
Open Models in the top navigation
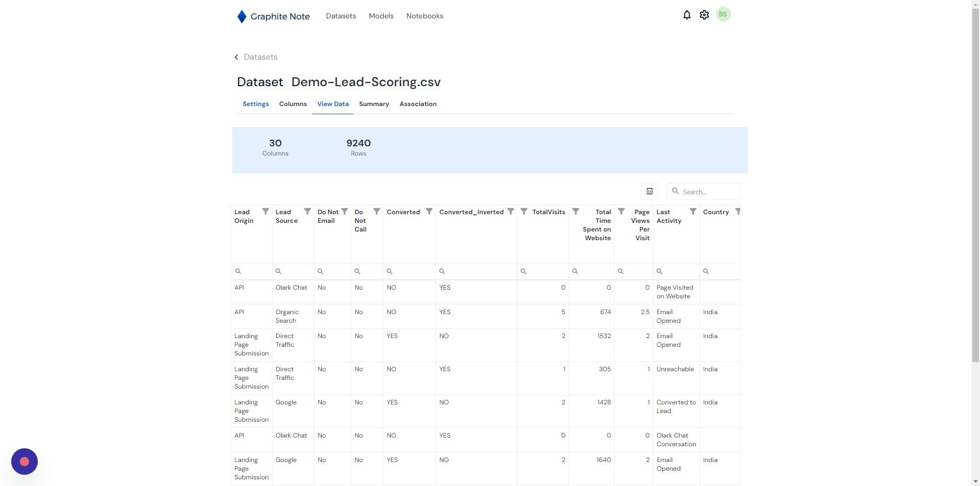point(381,16)
